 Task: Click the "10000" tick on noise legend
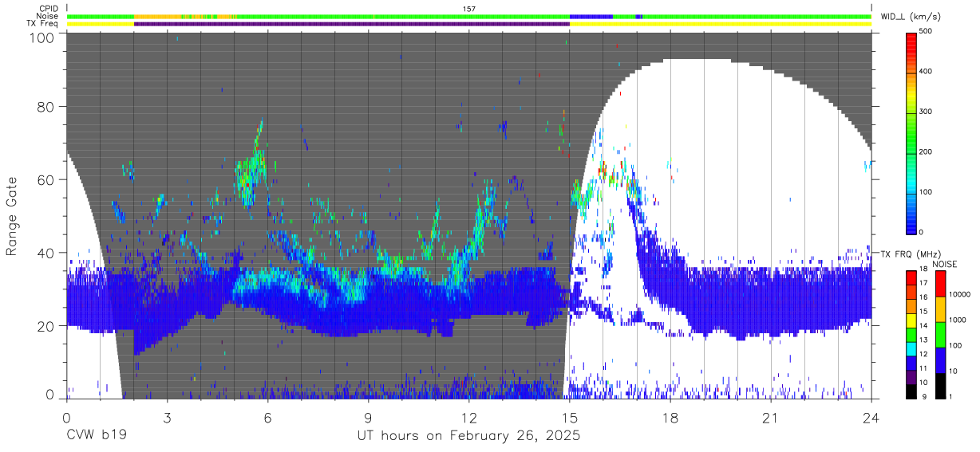point(961,294)
